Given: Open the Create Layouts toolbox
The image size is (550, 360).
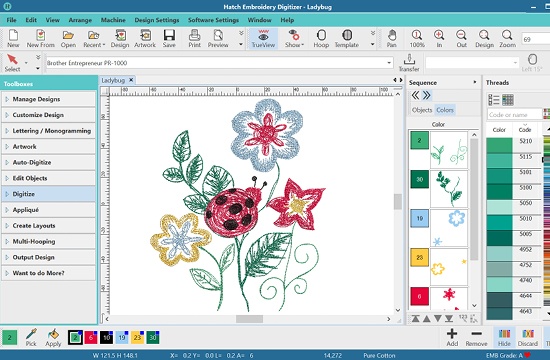Looking at the screenshot, I should 48,226.
